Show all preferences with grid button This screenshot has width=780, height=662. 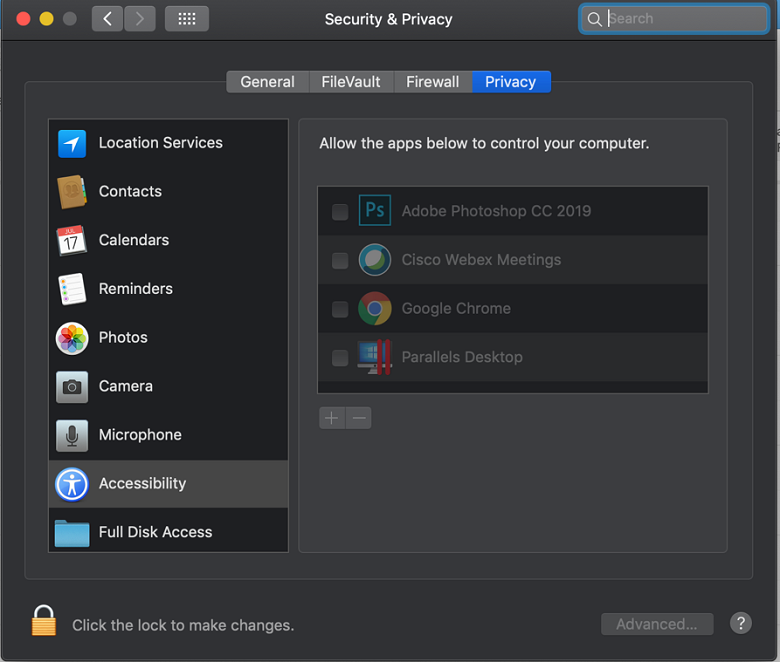(186, 19)
